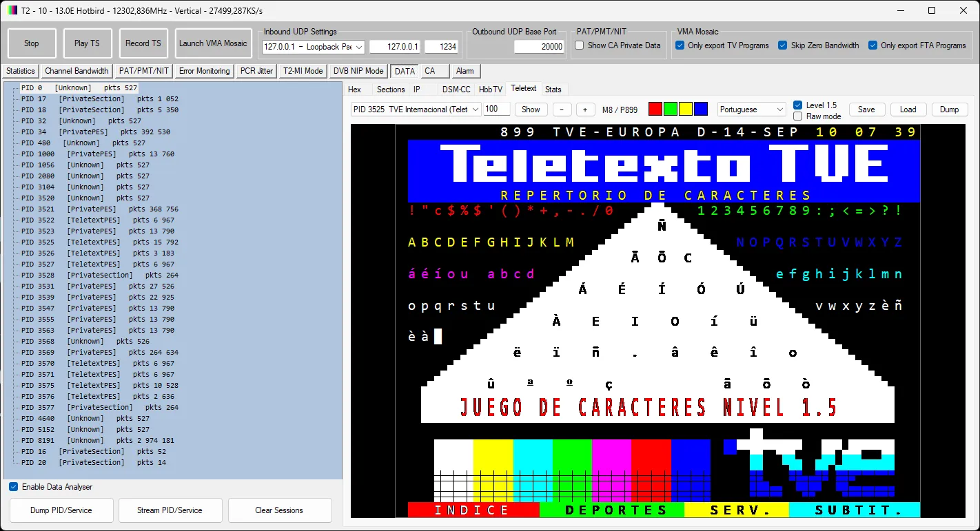
Task: Select the DATA tab
Action: coord(405,71)
